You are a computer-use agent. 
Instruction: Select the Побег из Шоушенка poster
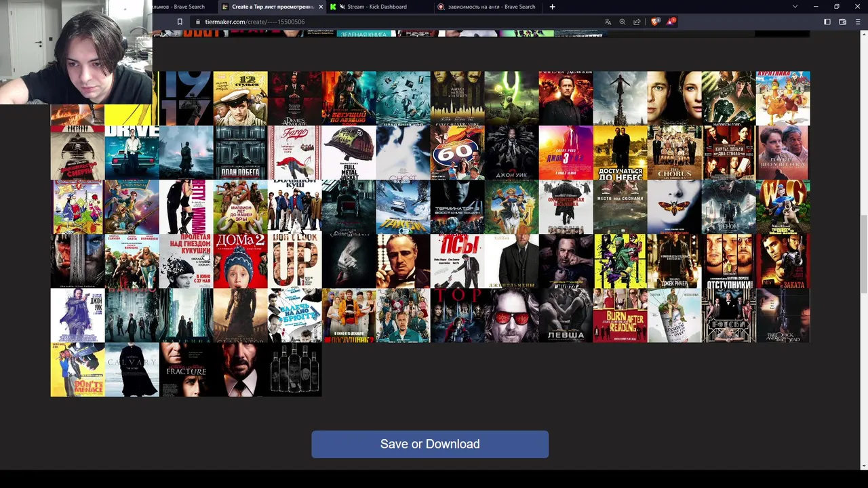(x=783, y=152)
